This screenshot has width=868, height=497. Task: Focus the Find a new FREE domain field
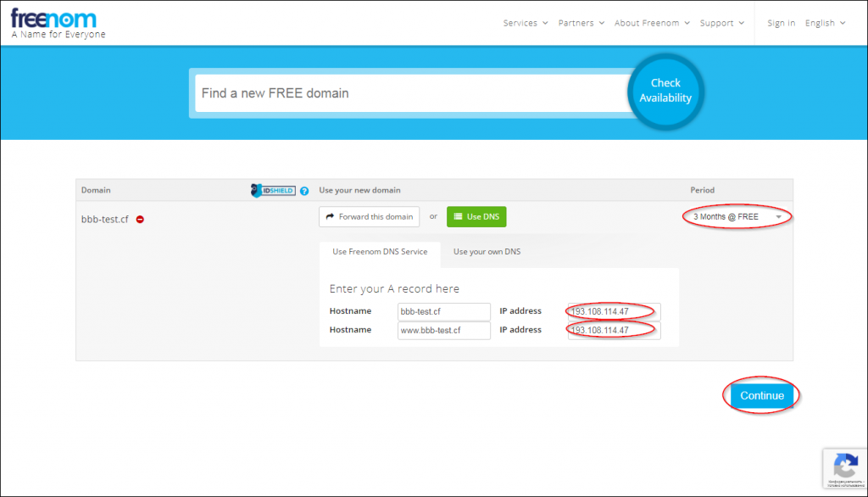[x=413, y=93]
